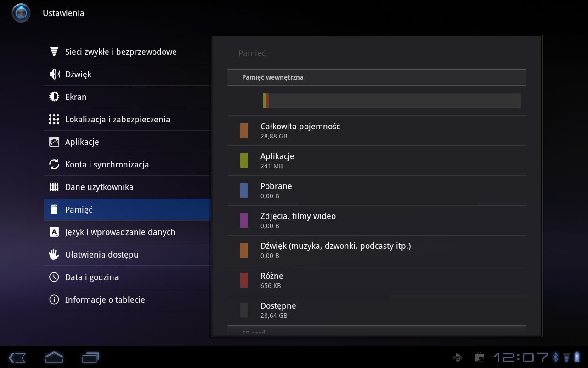
Task: Tap the 12:07 clock in status bar
Action: click(x=521, y=357)
